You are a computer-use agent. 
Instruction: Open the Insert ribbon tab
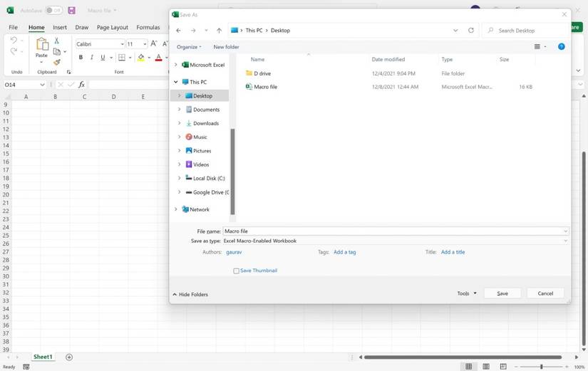pyautogui.click(x=60, y=28)
